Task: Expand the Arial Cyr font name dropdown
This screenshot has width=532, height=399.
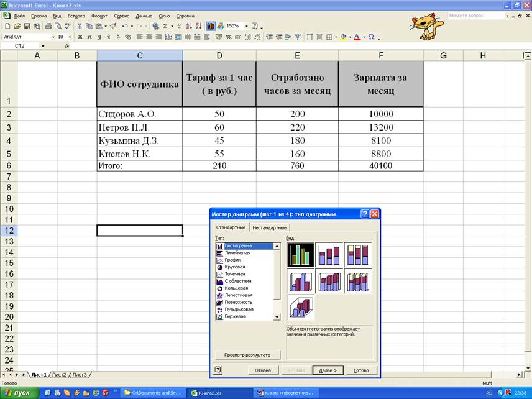Action: click(52, 37)
